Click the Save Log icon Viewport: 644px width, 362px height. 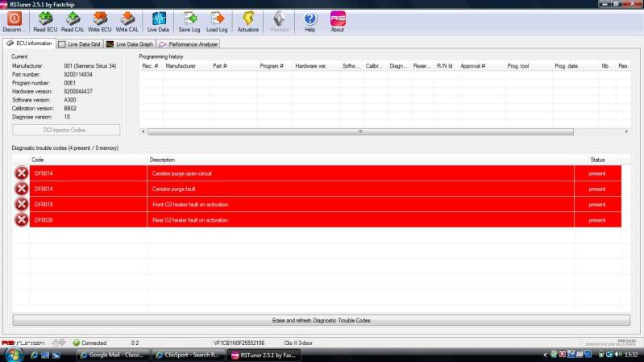pos(189,20)
